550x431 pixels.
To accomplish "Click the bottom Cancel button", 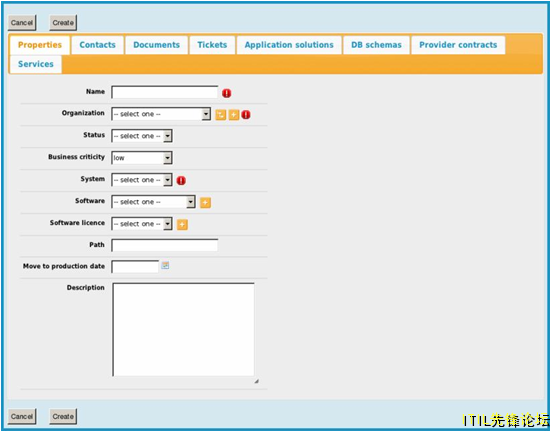I will [x=22, y=416].
